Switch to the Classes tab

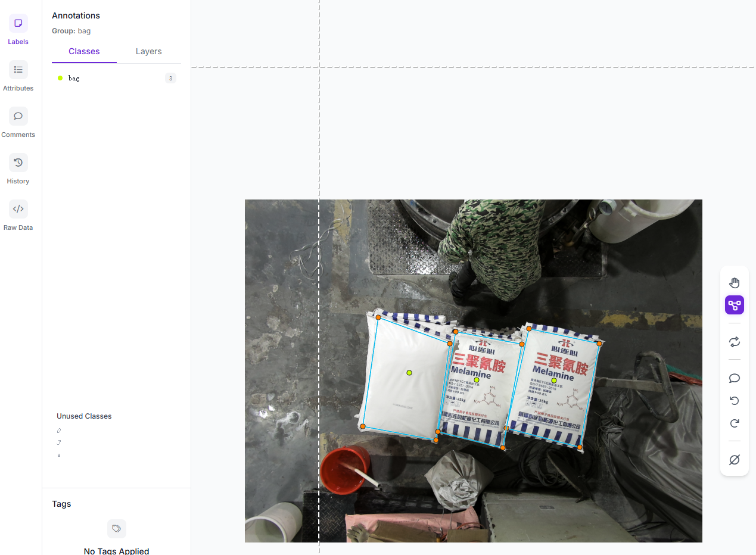[84, 52]
